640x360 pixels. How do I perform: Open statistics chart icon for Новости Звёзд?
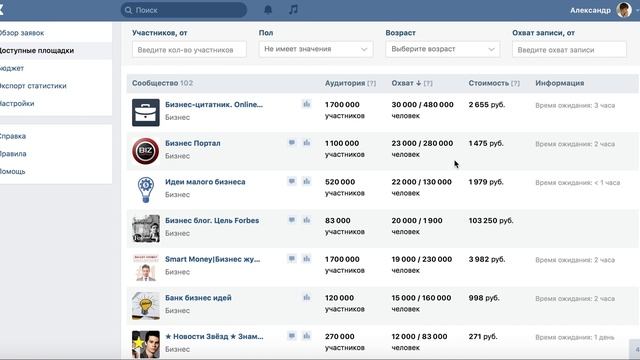point(307,336)
